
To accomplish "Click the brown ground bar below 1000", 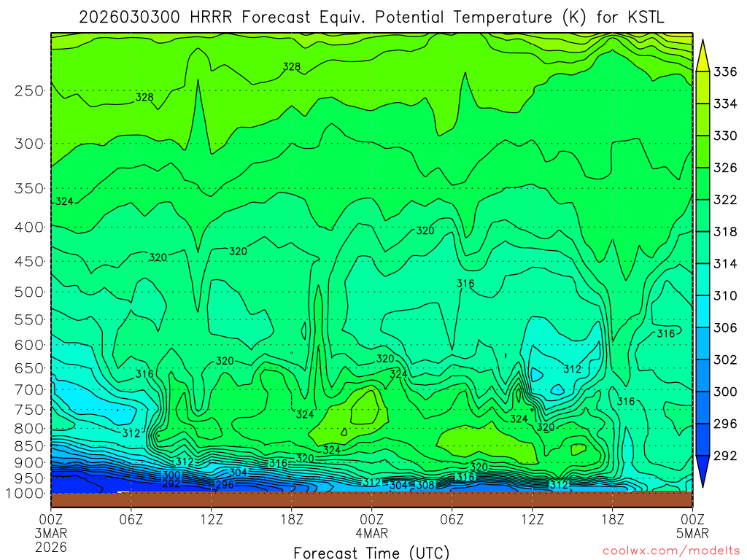I will (x=371, y=499).
